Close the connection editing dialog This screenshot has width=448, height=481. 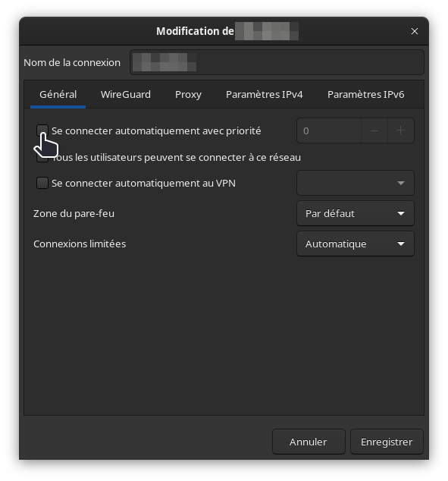pos(415,31)
